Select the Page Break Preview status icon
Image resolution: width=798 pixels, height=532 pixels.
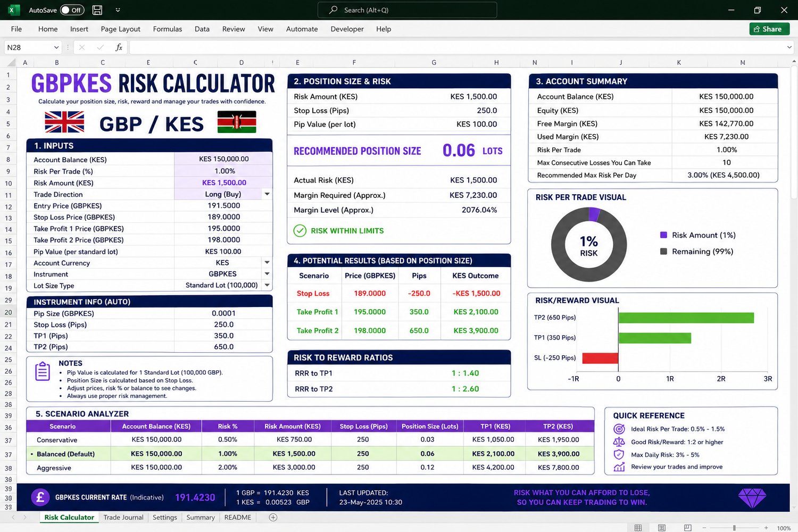687,528
